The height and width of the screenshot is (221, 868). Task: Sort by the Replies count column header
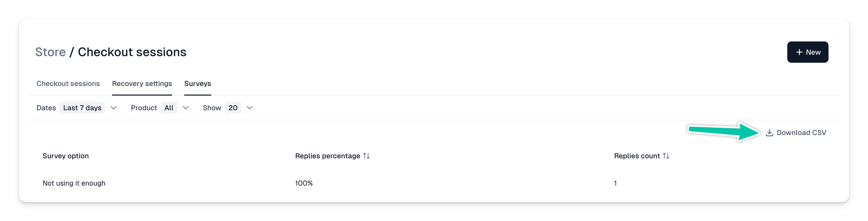point(637,156)
